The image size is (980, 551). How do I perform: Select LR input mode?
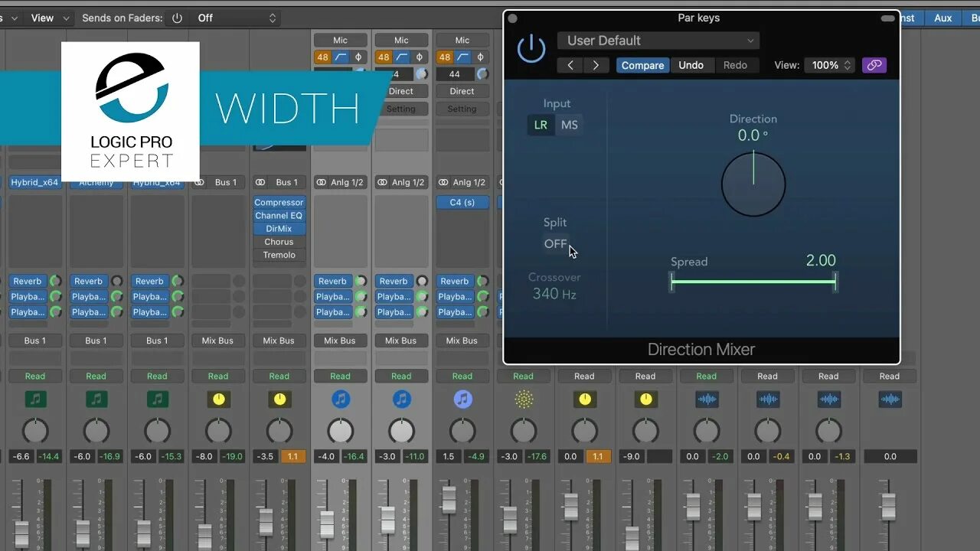point(541,125)
